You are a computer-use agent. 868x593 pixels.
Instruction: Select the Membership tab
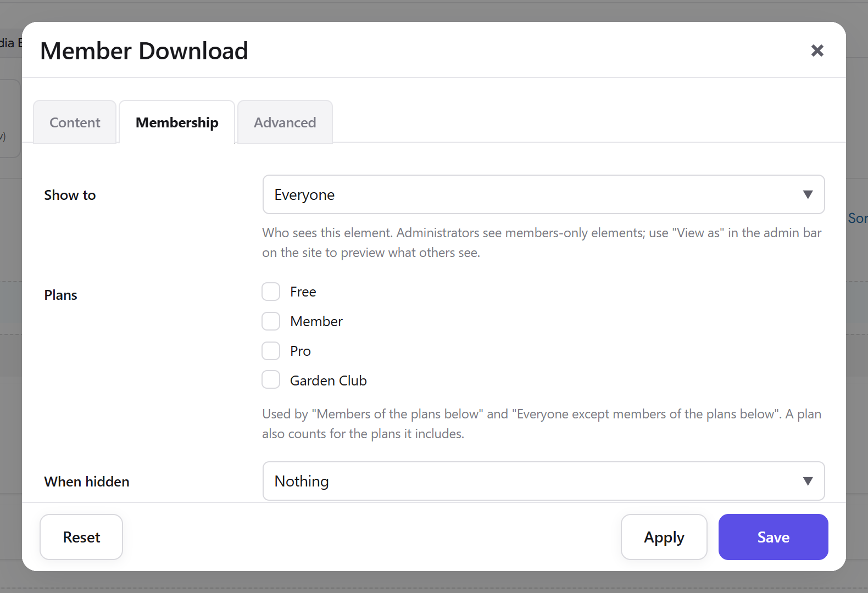pyautogui.click(x=177, y=122)
